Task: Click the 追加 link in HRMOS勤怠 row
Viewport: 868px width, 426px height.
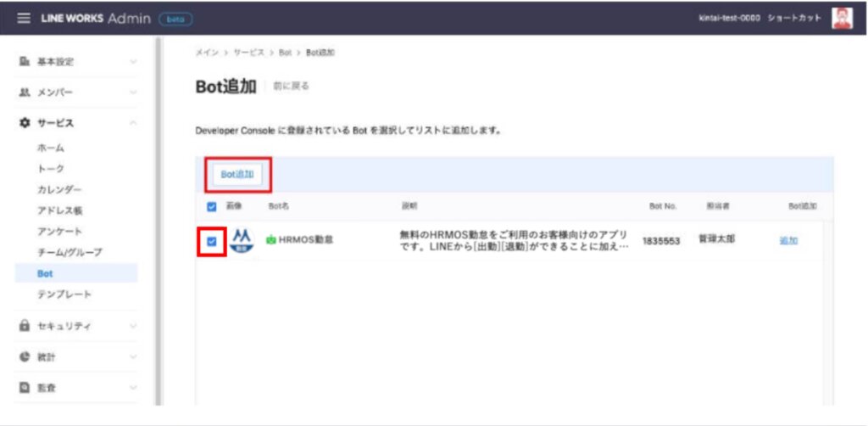Action: [788, 241]
